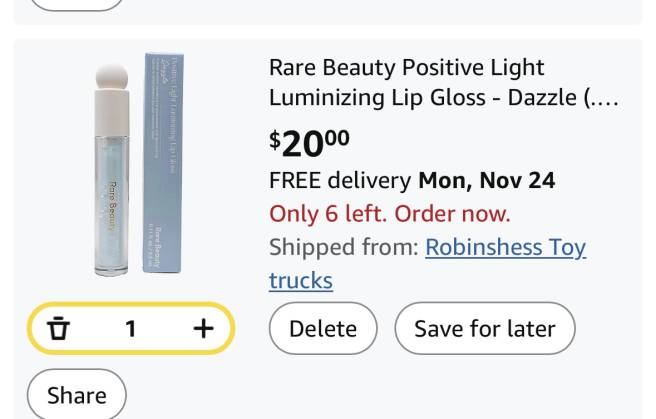Increase quantity with the plus icon
656x419 pixels.
[203, 328]
